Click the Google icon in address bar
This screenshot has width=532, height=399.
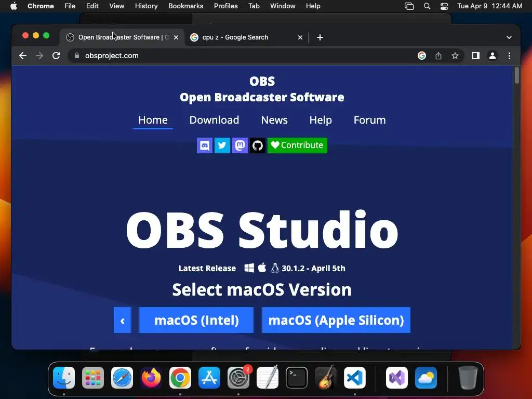click(422, 56)
